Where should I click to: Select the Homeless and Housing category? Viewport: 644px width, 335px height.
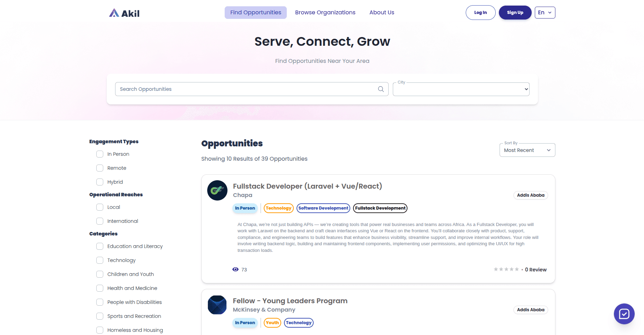pos(100,330)
